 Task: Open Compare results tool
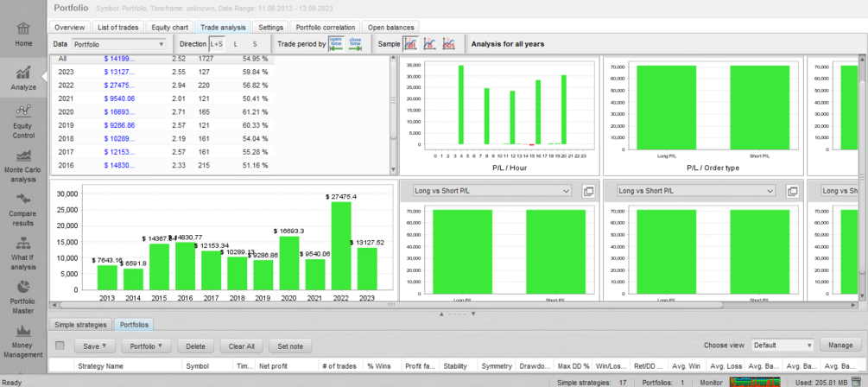(23, 209)
